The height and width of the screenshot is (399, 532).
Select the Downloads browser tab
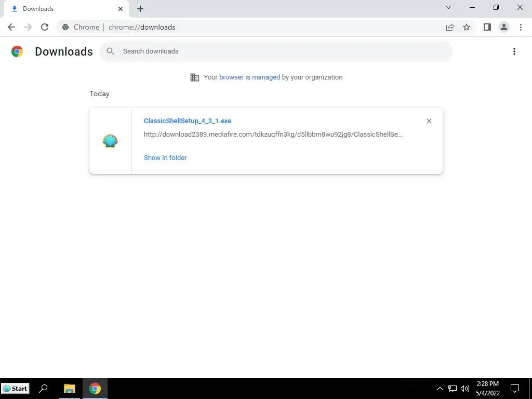click(66, 9)
